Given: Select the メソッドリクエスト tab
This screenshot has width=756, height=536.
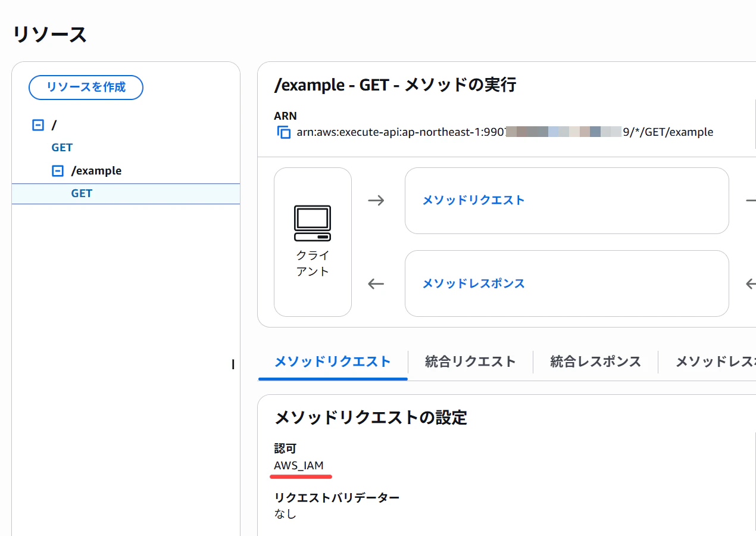Looking at the screenshot, I should point(332,362).
